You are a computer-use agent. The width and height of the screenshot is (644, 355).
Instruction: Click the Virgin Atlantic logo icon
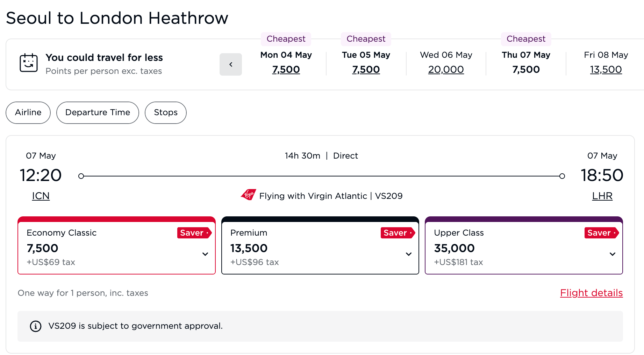249,195
